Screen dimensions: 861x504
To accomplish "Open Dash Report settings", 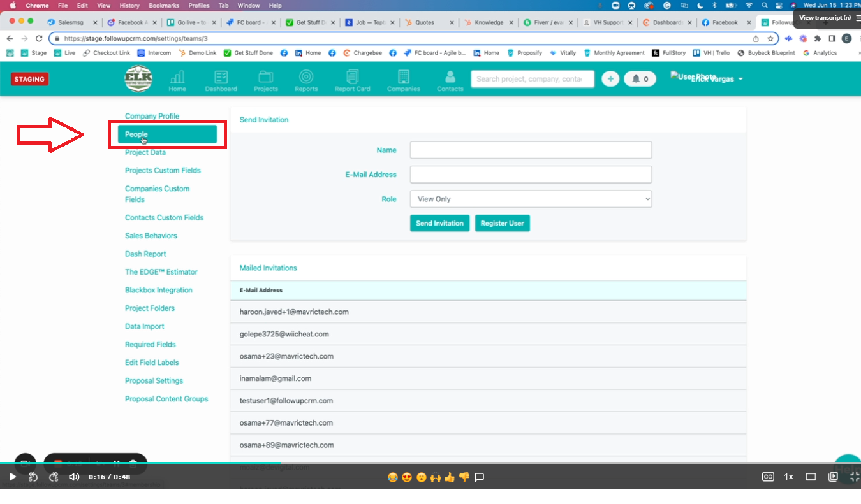I will pos(145,254).
